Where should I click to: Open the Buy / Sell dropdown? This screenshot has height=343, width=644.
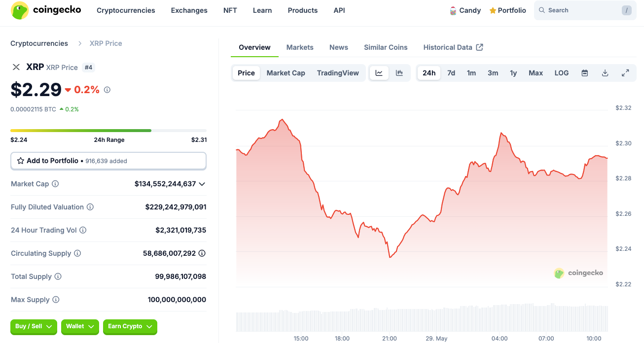tap(34, 327)
